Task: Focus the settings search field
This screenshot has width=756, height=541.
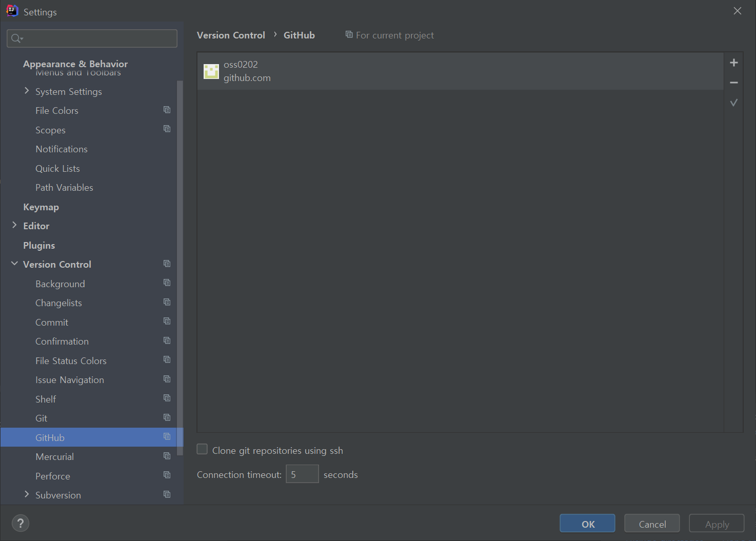Action: [92, 38]
